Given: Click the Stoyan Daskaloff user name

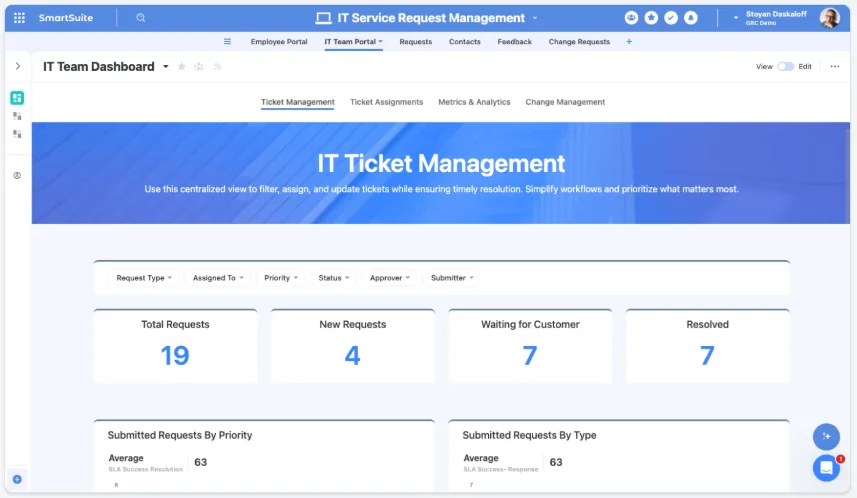Looking at the screenshot, I should pos(776,14).
